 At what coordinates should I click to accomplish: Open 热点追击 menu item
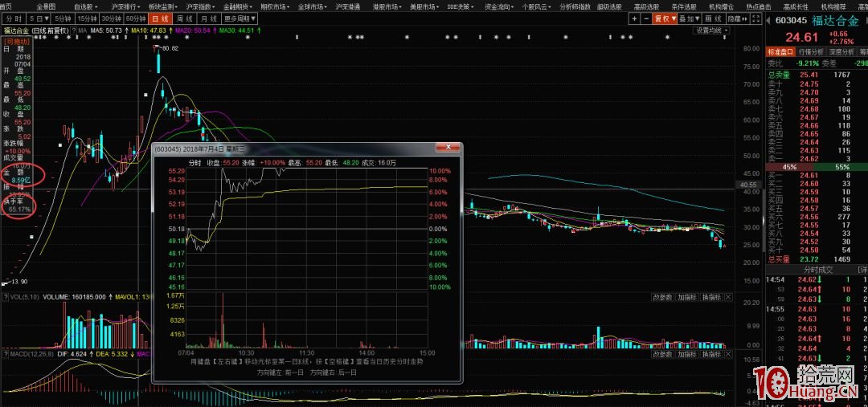(x=759, y=6)
